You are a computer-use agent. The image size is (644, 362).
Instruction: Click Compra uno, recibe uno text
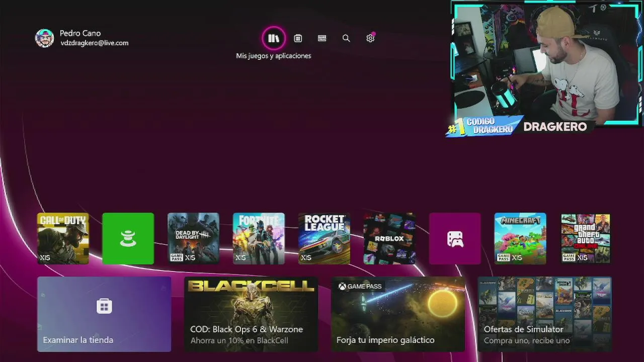click(x=527, y=341)
